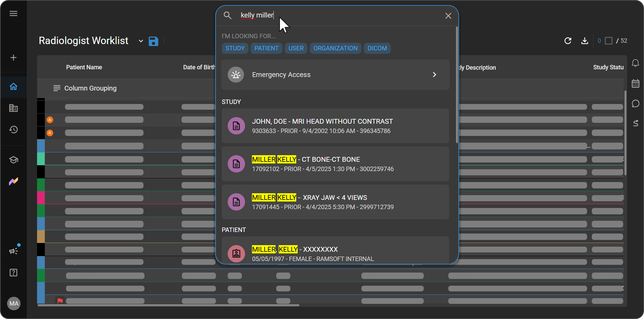Open the colorful analytics chart icon
The height and width of the screenshot is (319, 644).
13,181
